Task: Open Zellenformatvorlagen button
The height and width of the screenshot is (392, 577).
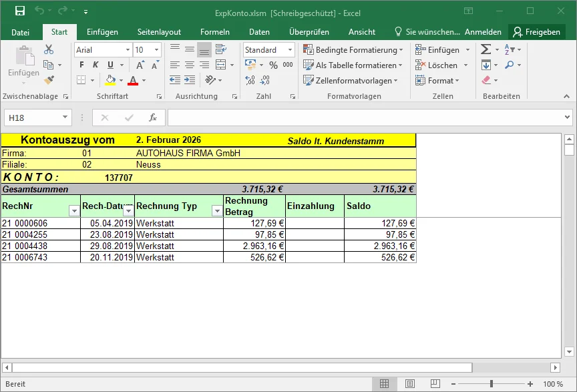Action: 351,81
